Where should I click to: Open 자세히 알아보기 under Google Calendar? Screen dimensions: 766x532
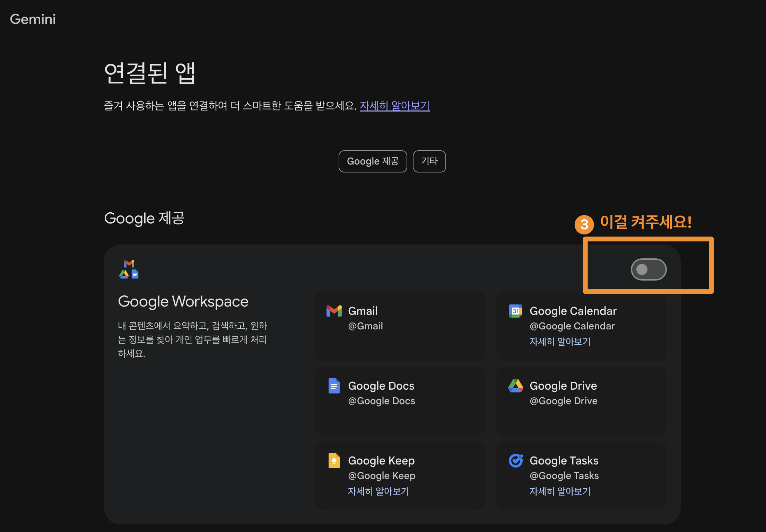click(x=560, y=342)
